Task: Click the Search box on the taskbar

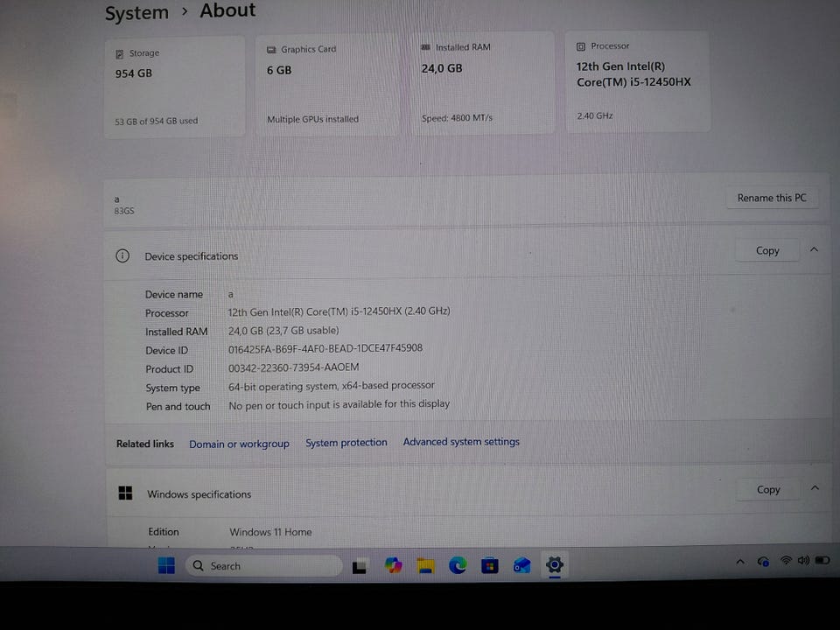Action: pos(263,566)
